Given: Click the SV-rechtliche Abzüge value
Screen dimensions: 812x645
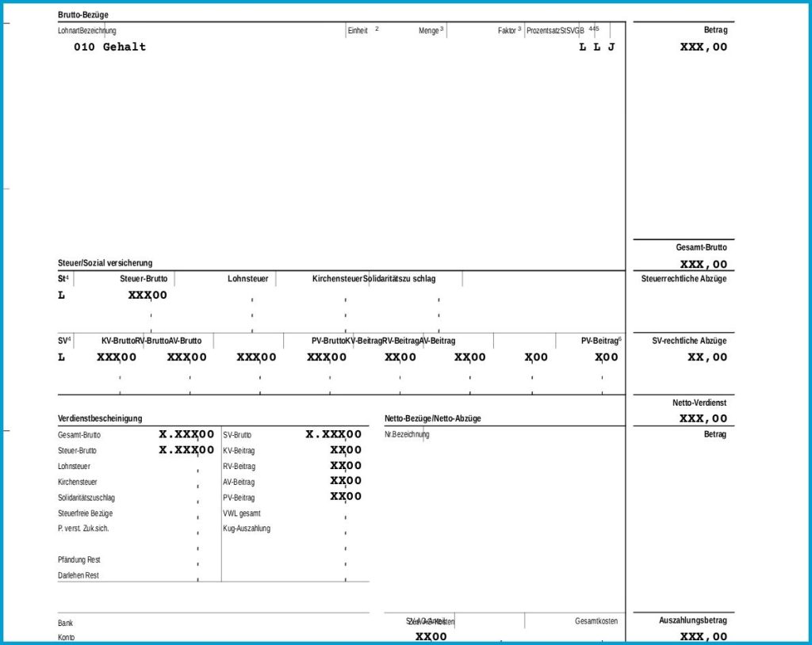Looking at the screenshot, I should point(707,357).
